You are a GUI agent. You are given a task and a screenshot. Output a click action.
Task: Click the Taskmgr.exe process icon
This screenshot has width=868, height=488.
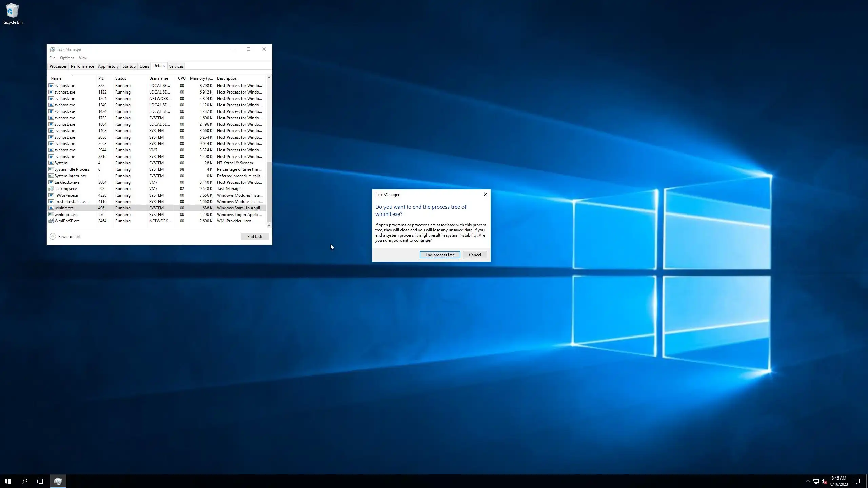tap(51, 189)
